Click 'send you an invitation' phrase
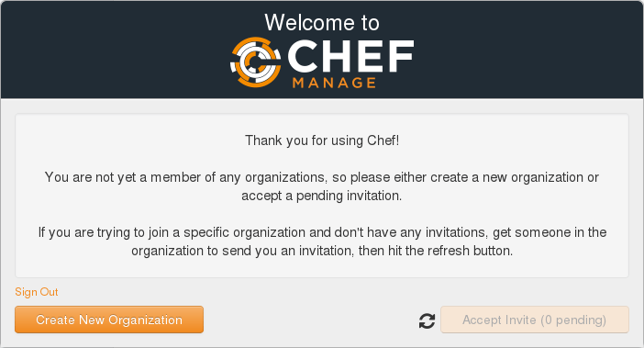Screen dimensions: 644x348 pos(287,251)
